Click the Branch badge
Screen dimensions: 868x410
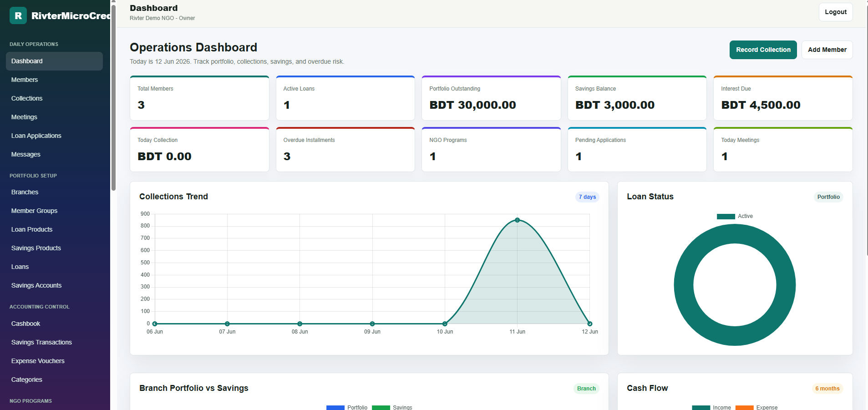click(586, 389)
